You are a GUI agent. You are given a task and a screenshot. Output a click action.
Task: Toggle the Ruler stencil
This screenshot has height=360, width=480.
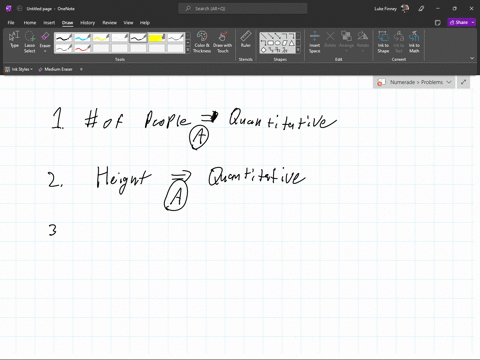pyautogui.click(x=246, y=39)
